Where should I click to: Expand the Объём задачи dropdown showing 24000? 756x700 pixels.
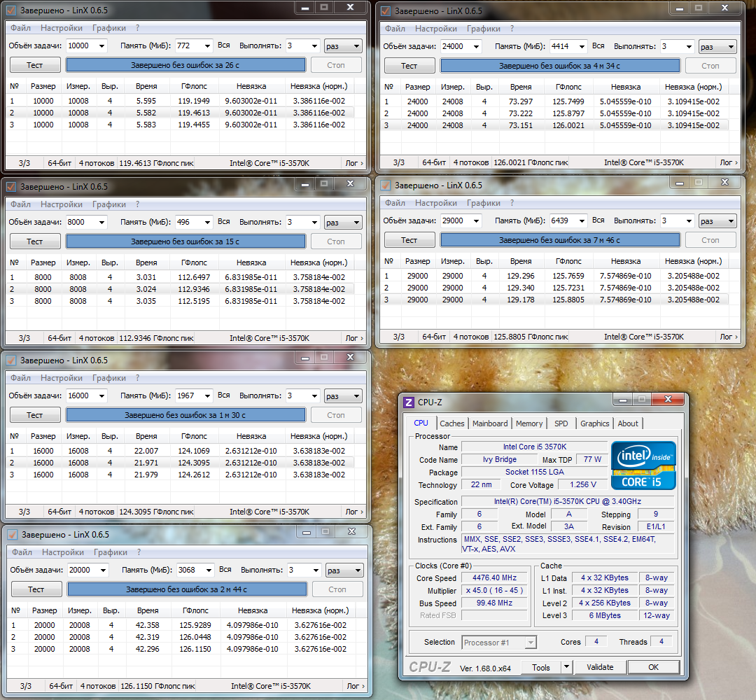point(477,46)
